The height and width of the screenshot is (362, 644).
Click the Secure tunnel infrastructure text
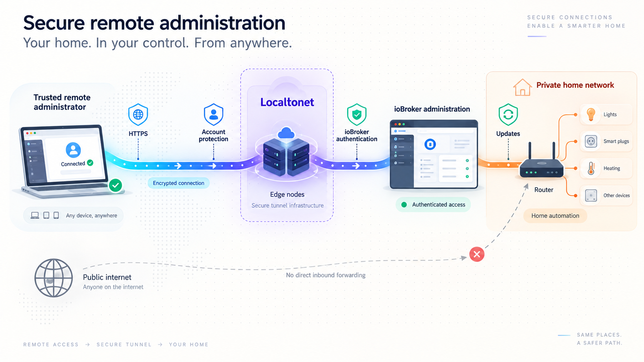pyautogui.click(x=287, y=205)
